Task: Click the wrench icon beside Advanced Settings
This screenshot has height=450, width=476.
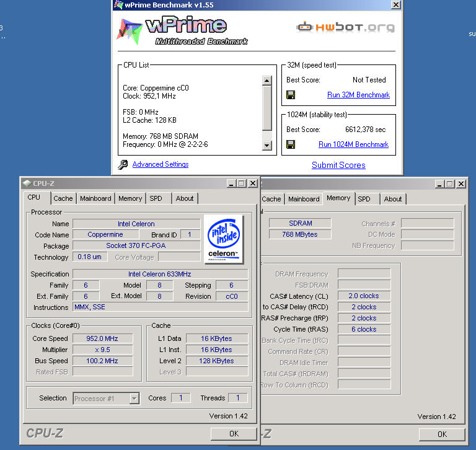Action: click(x=123, y=165)
